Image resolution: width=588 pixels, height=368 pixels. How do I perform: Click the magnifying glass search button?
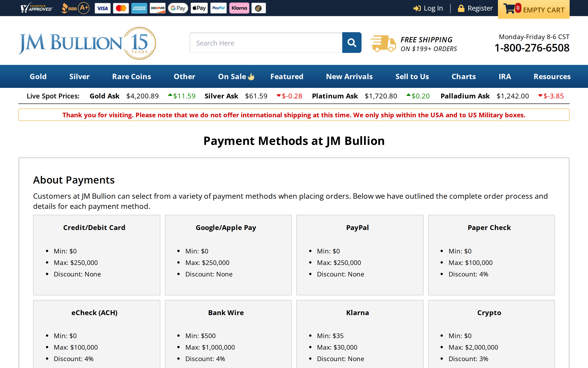pos(352,43)
